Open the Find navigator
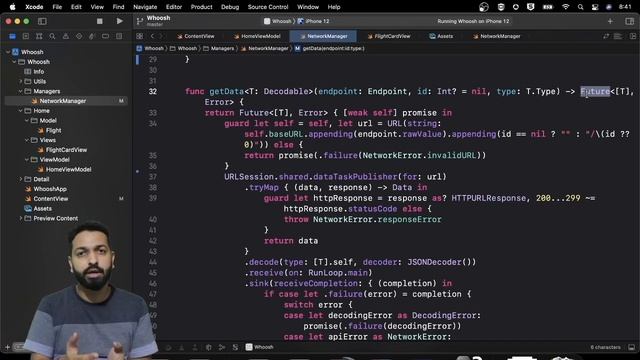The height and width of the screenshot is (360, 640). pos(52,36)
